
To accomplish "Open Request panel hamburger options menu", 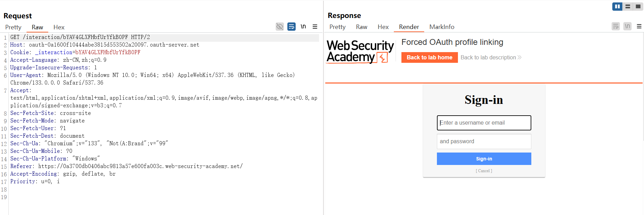I will click(x=315, y=27).
